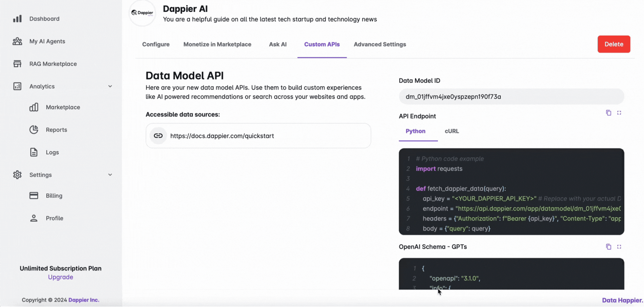
Task: Go to My AI Agents
Action: click(47, 41)
